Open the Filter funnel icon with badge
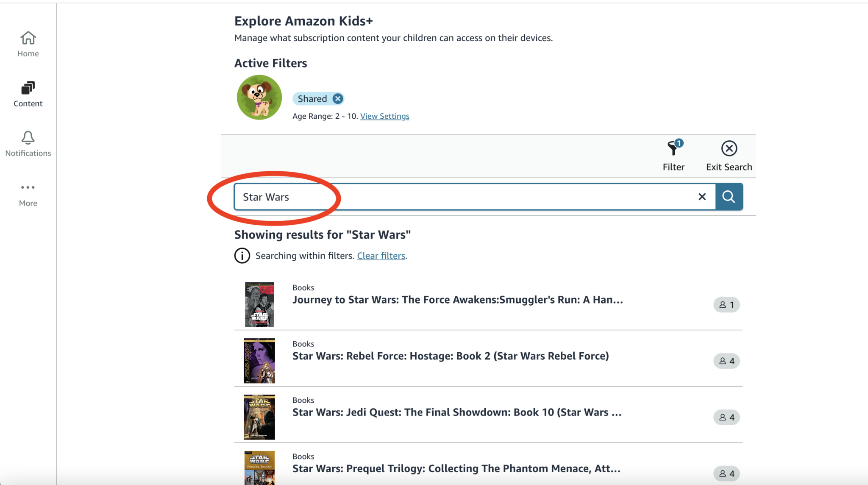Viewport: 868px width, 485px height. 673,149
